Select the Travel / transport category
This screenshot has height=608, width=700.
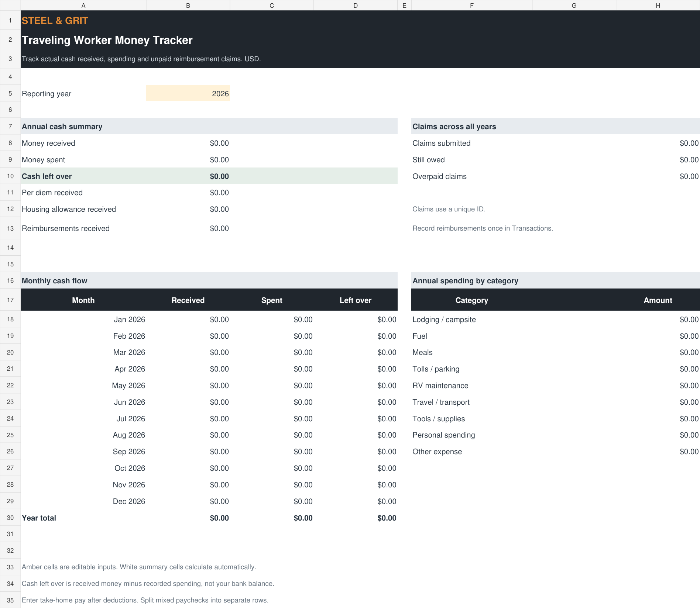pyautogui.click(x=441, y=402)
